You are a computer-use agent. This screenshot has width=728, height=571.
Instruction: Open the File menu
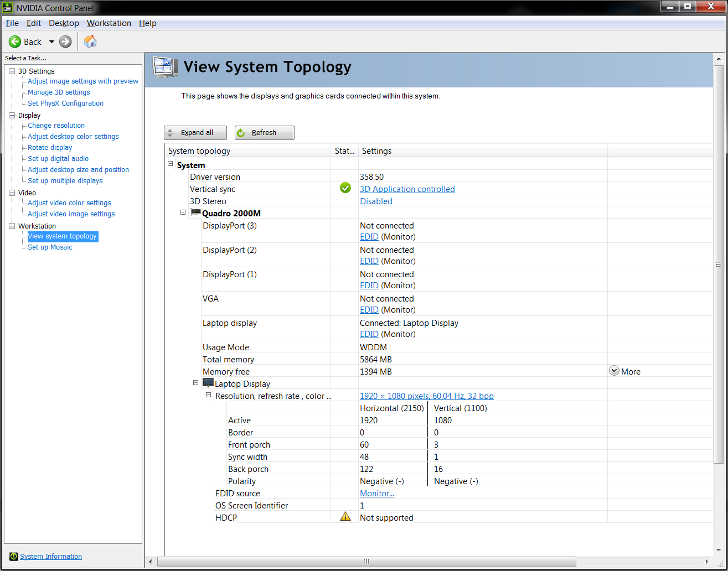[x=12, y=23]
